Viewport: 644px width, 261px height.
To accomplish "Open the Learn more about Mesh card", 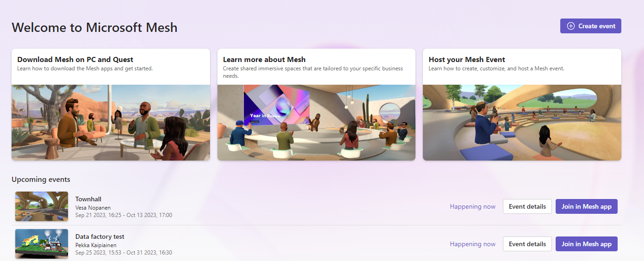I will (316, 105).
